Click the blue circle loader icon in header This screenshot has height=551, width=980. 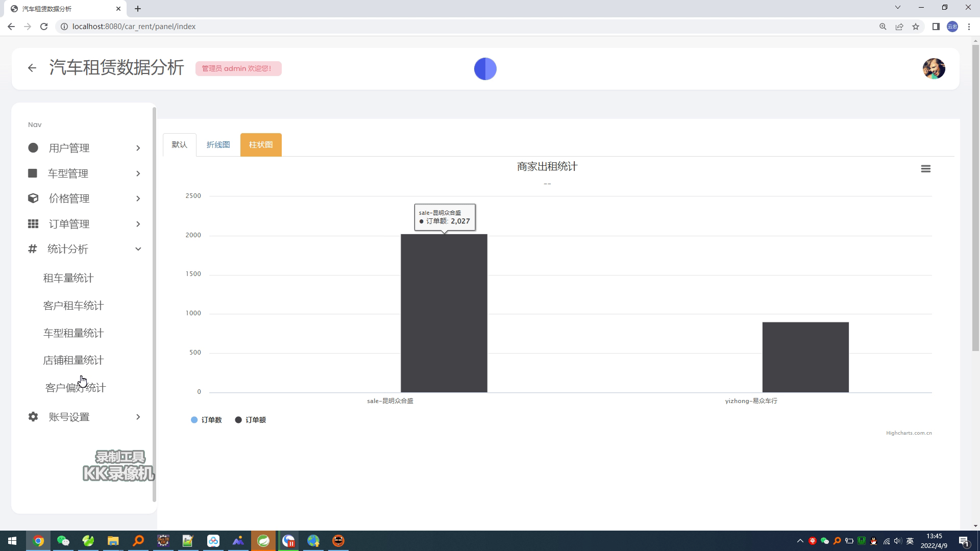click(x=485, y=69)
